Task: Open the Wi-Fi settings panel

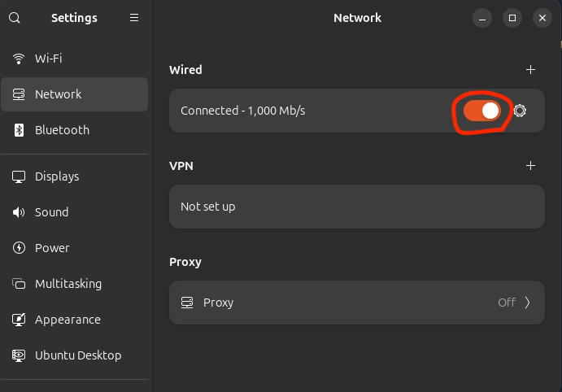Action: [x=75, y=59]
